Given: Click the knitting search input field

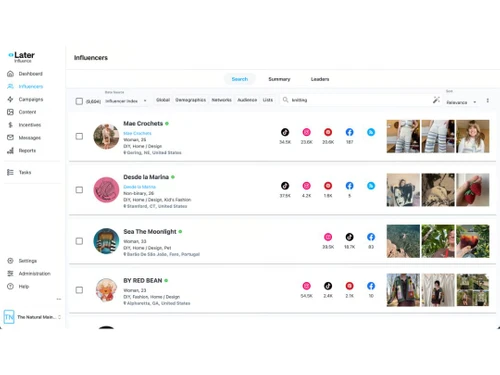Looking at the screenshot, I should click(x=360, y=100).
